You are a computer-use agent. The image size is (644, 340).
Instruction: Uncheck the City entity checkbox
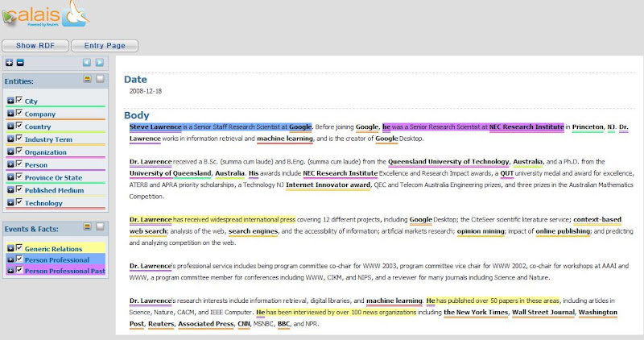point(19,100)
